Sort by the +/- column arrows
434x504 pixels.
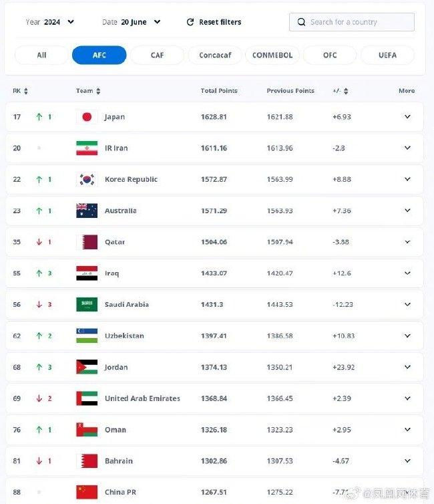click(346, 91)
